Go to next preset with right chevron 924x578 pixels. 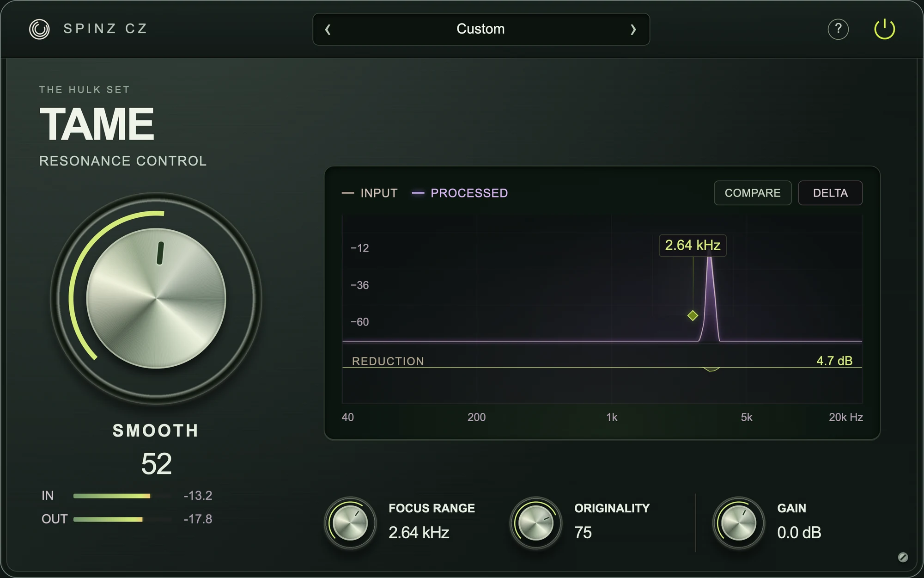(x=633, y=30)
